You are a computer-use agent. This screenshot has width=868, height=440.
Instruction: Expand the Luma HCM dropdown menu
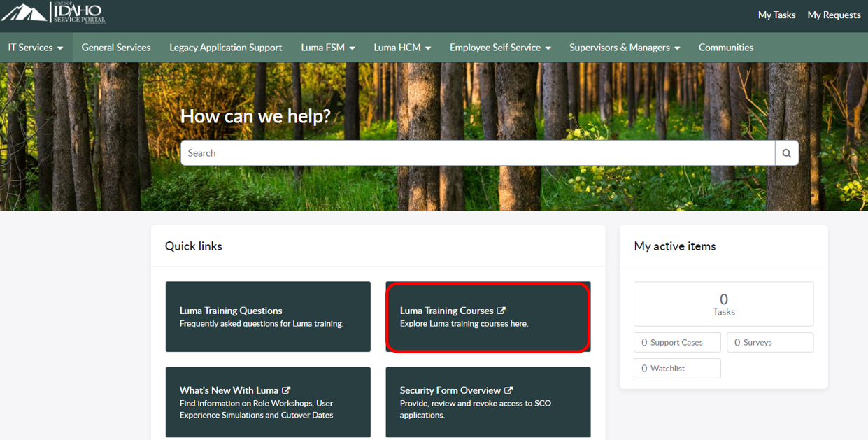[402, 48]
